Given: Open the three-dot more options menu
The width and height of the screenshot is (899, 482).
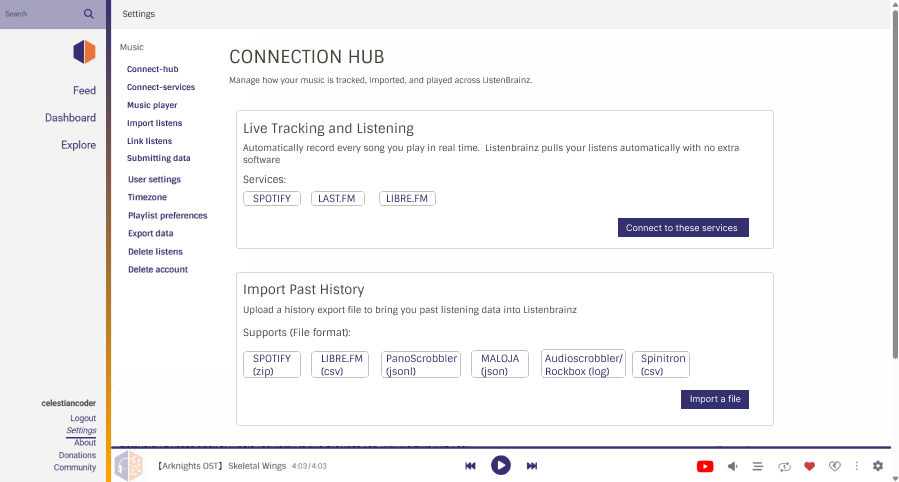Looking at the screenshot, I should coord(857,466).
